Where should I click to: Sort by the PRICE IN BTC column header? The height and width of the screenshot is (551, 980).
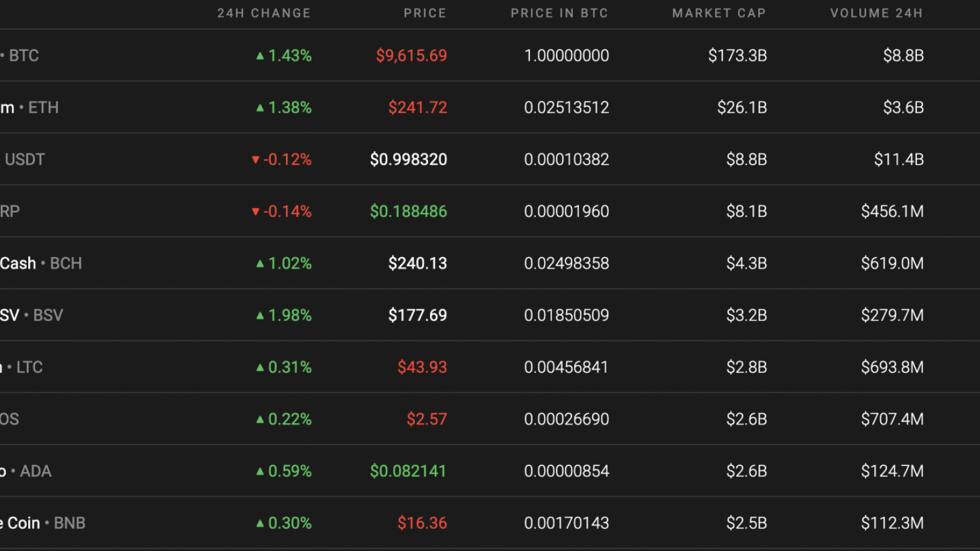560,13
